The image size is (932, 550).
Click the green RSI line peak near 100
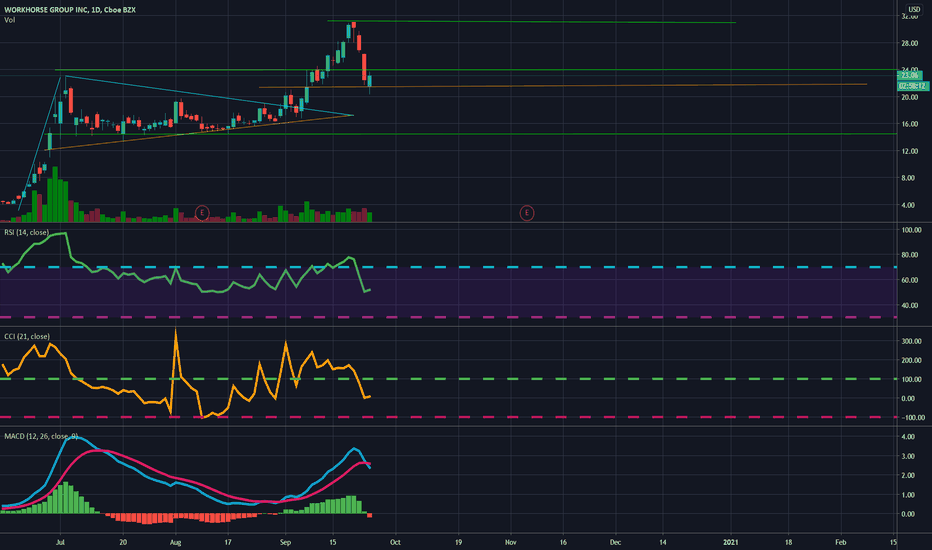[64, 234]
